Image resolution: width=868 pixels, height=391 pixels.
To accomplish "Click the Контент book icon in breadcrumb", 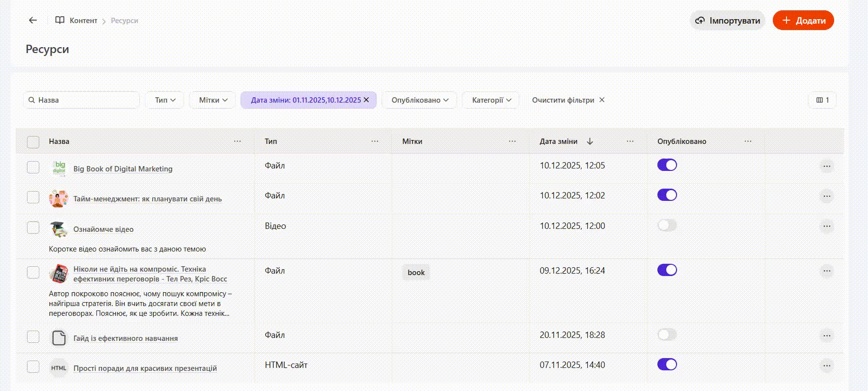I will (60, 20).
